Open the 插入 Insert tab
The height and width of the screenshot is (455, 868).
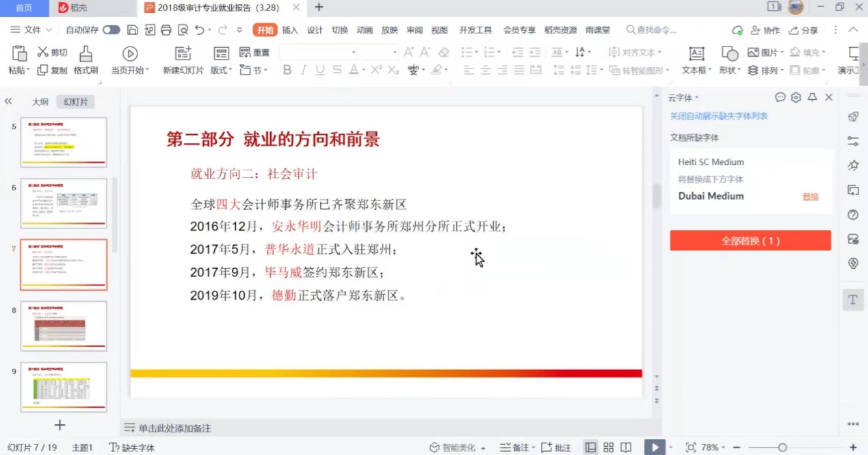click(290, 30)
